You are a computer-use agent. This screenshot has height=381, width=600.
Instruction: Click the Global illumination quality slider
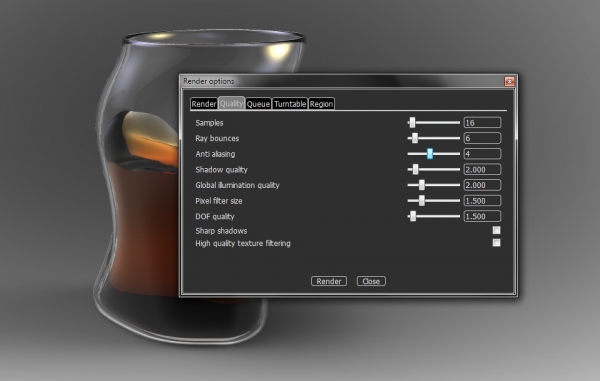pos(434,185)
